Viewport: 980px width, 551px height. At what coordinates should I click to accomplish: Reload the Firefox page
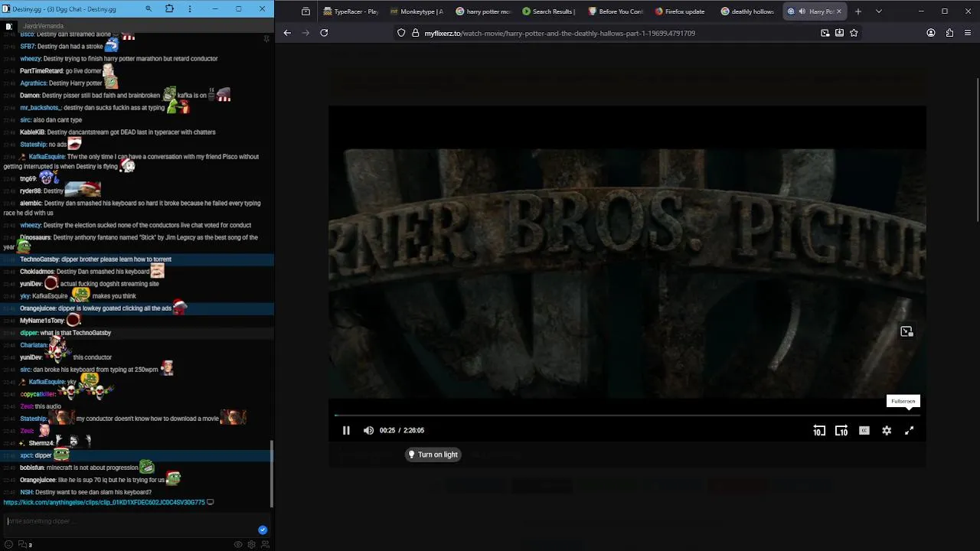324,33
